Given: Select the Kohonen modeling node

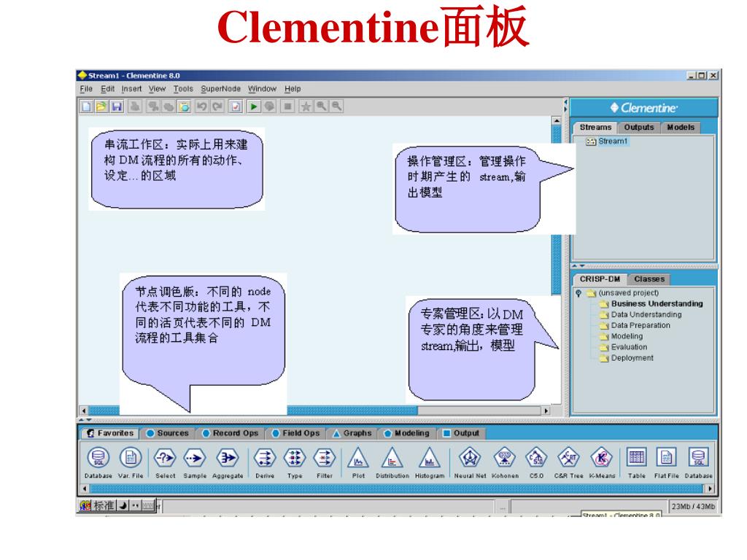Looking at the screenshot, I should (x=505, y=462).
